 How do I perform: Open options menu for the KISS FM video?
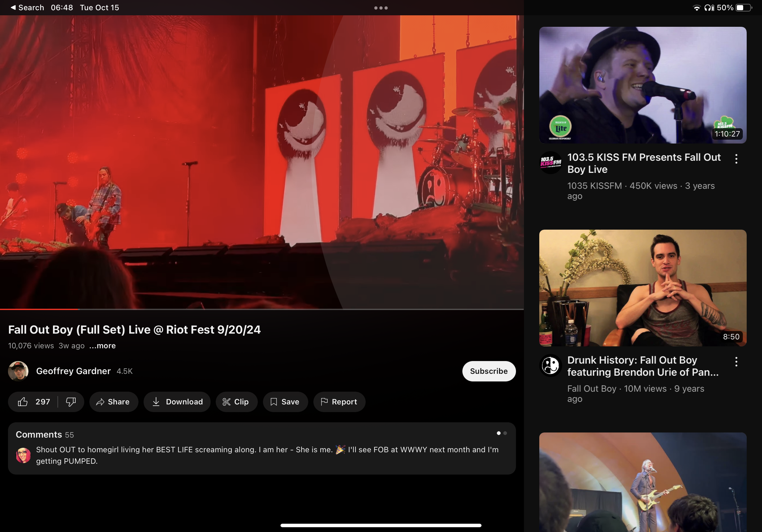pyautogui.click(x=736, y=159)
